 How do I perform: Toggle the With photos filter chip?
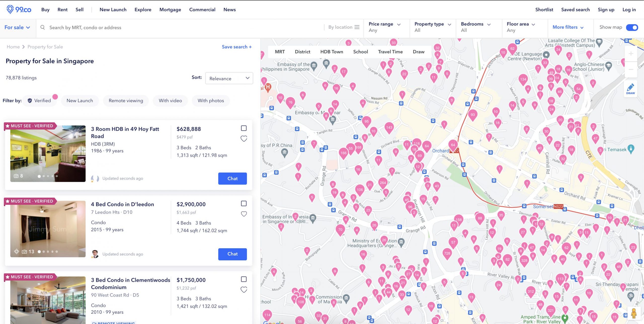point(211,101)
